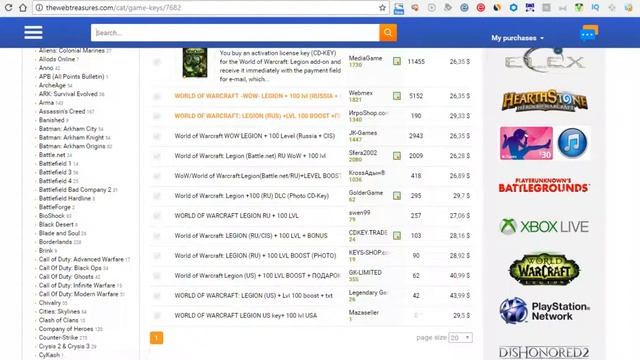Click the orange search magnifier button
This screenshot has height=360, width=640.
click(x=388, y=33)
